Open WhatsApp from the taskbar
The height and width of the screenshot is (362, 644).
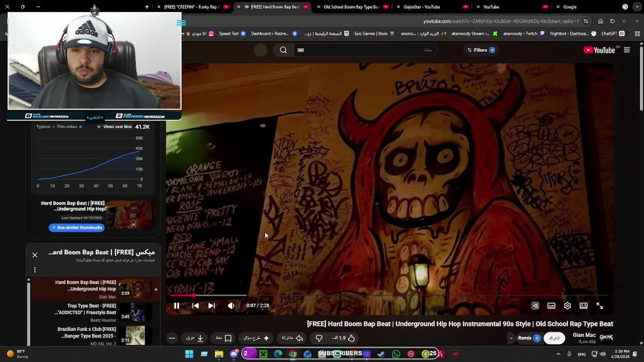pyautogui.click(x=396, y=354)
